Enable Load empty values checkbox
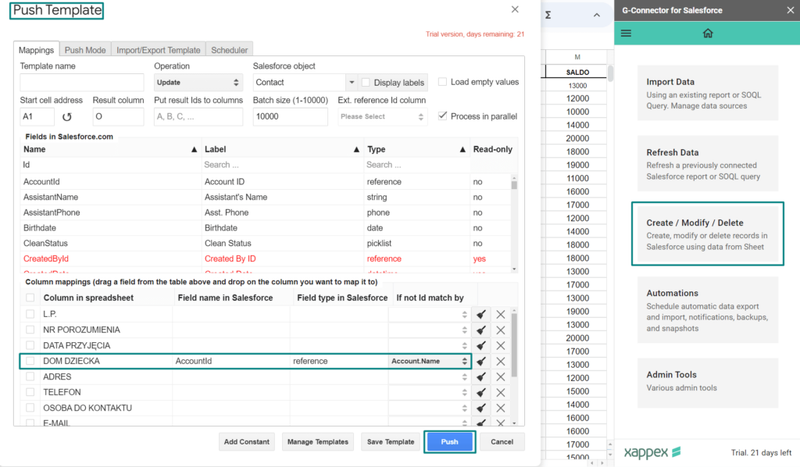This screenshot has width=800, height=467. (x=442, y=82)
